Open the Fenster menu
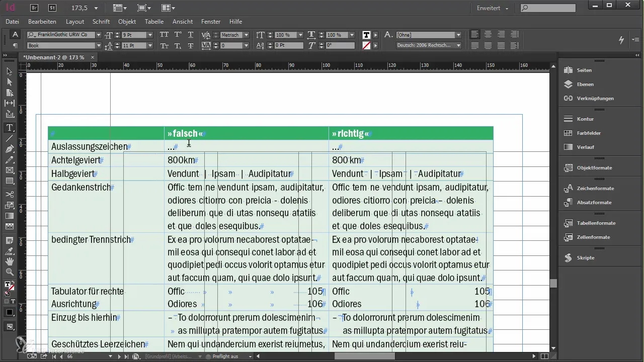644x362 pixels. pyautogui.click(x=211, y=22)
